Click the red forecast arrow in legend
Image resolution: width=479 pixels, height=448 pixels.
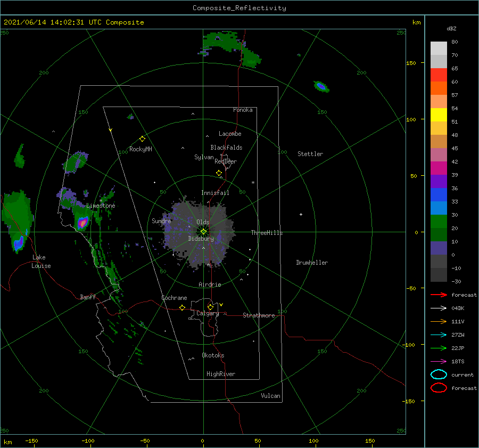(x=439, y=295)
